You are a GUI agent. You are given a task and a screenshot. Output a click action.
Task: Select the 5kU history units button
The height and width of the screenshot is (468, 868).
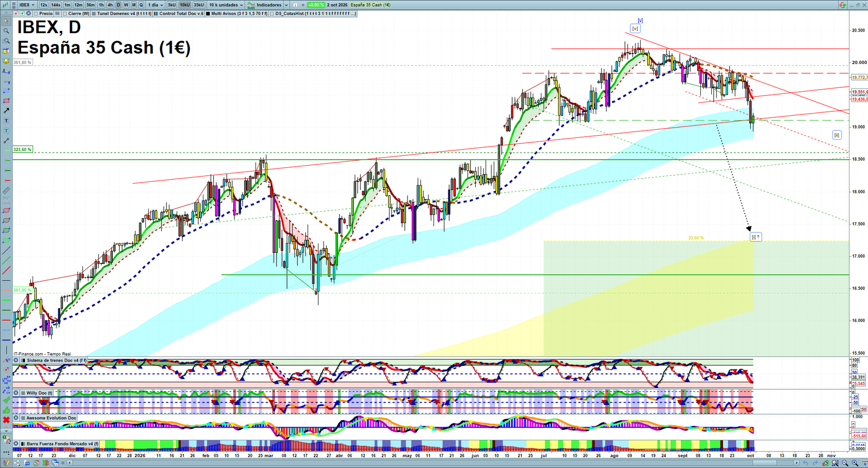pyautogui.click(x=171, y=5)
